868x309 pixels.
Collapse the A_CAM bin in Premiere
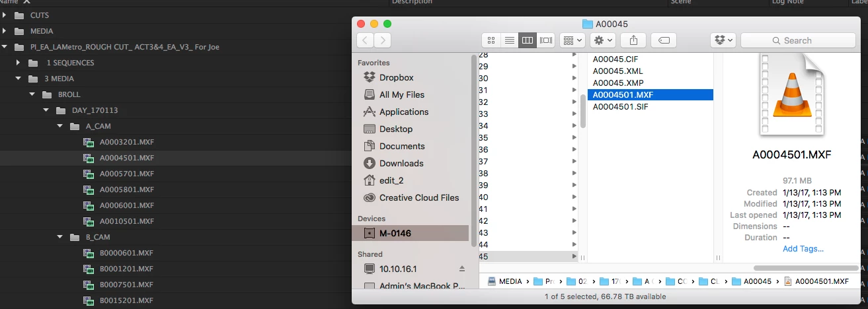point(59,126)
